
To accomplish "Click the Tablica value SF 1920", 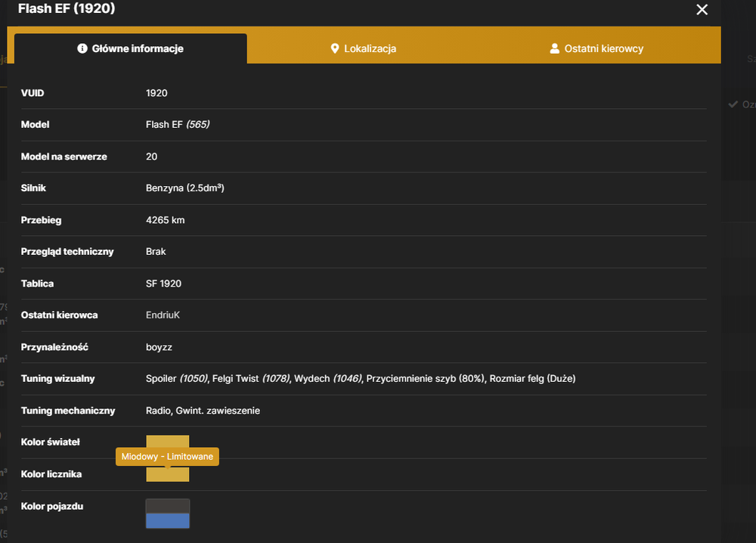I will click(163, 284).
